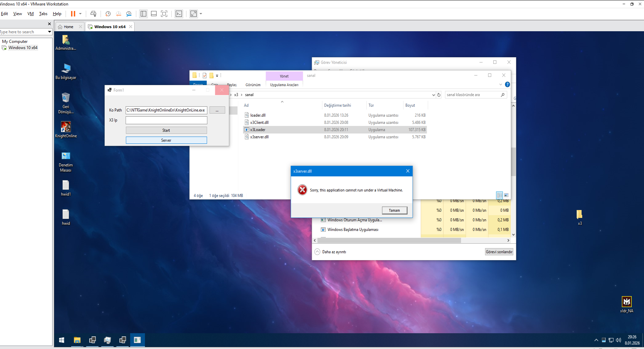Take a snapshot of the virtual machine
Screen dimensions: 644x349
(108, 14)
